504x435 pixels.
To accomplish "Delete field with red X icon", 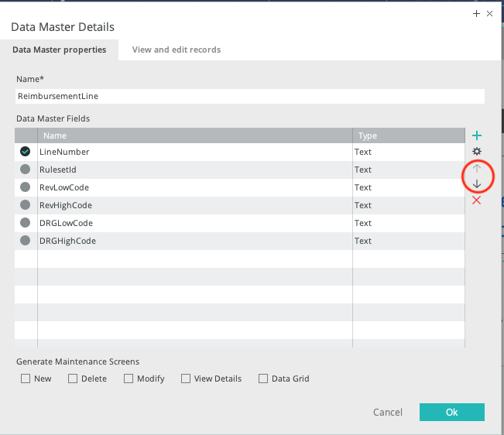I will (477, 200).
